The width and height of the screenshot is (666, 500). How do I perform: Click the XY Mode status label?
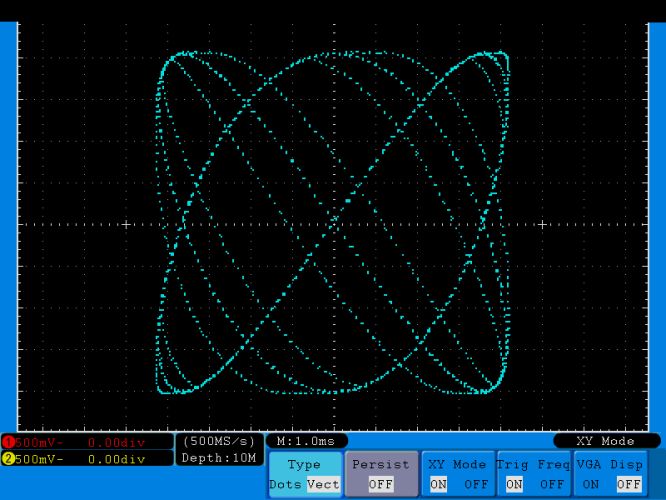(606, 441)
